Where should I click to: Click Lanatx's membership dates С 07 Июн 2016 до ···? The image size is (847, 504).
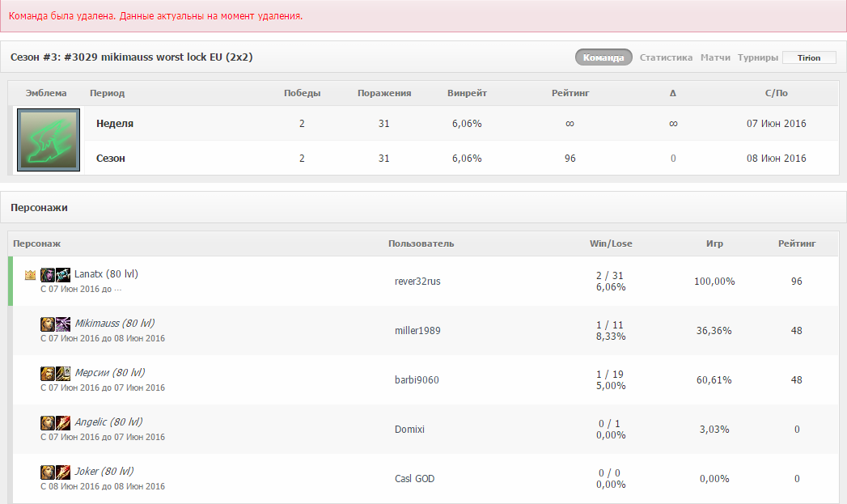coord(81,289)
